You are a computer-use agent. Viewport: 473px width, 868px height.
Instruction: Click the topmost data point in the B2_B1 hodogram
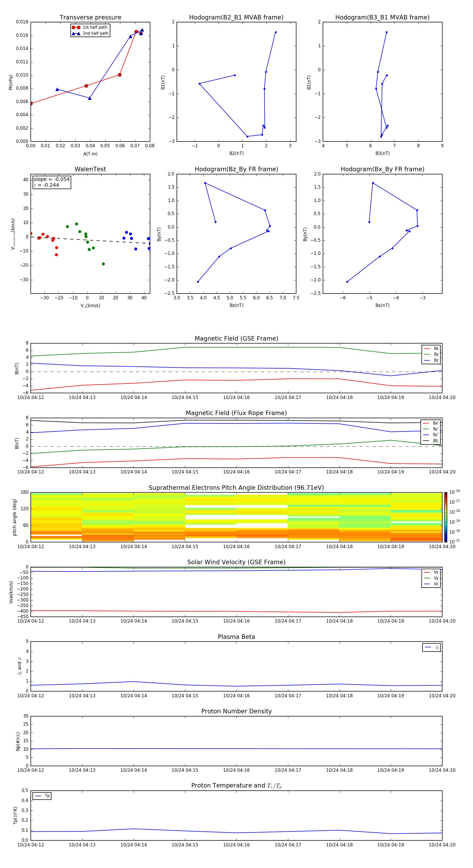pyautogui.click(x=276, y=32)
